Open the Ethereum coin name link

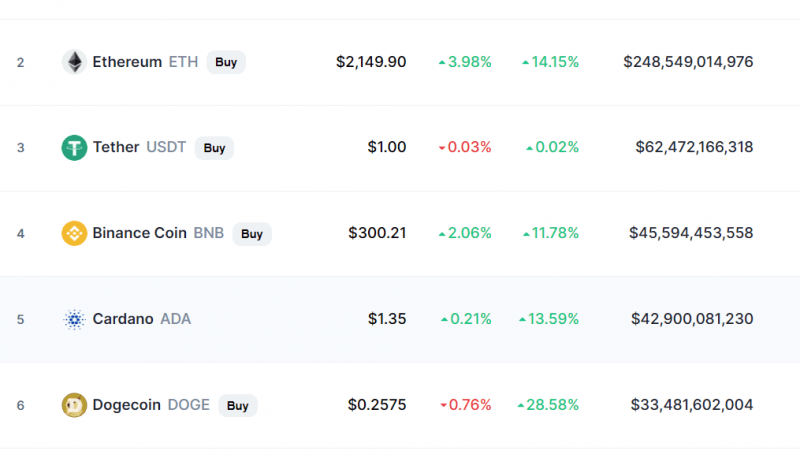[x=127, y=62]
